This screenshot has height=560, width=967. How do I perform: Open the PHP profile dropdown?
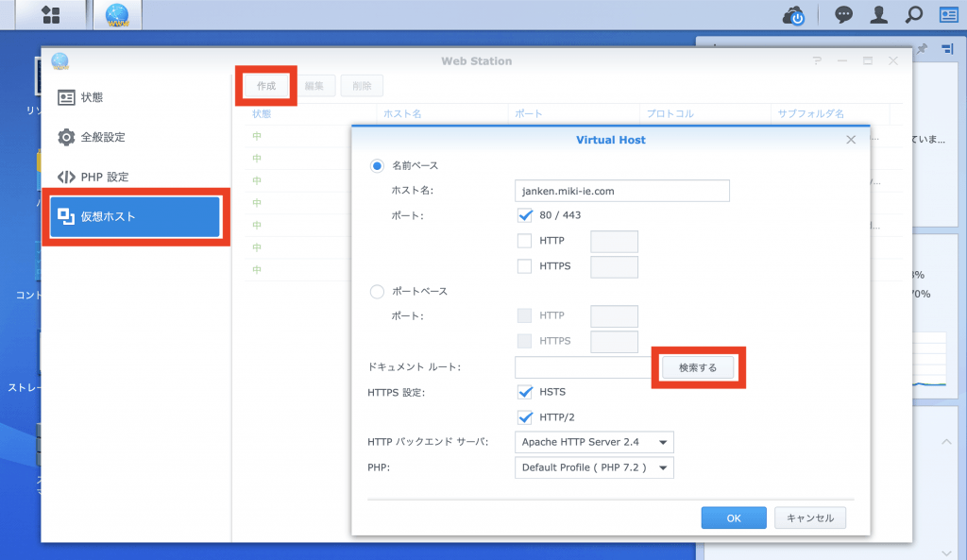pos(594,467)
